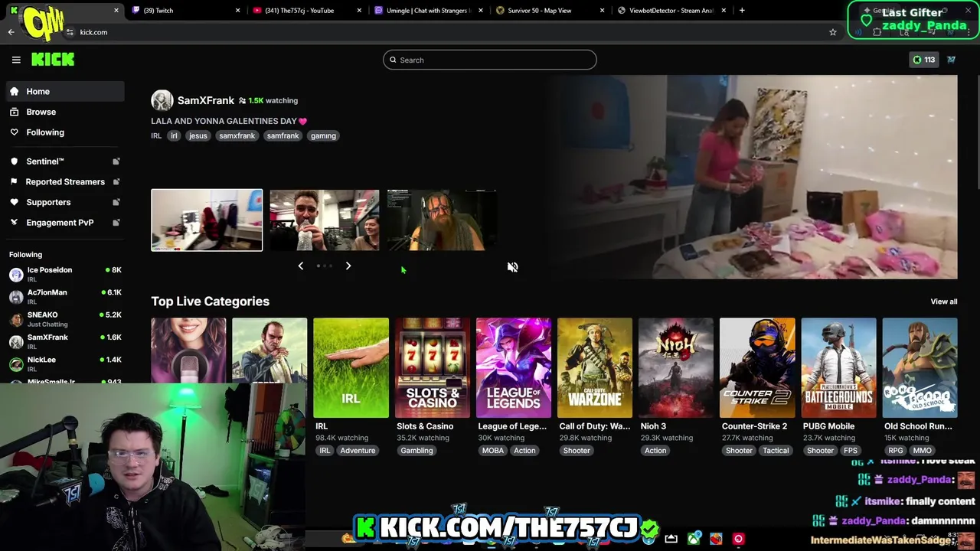Open Ac7ionMan in the Following list
This screenshot has width=980, height=551.
click(64, 296)
